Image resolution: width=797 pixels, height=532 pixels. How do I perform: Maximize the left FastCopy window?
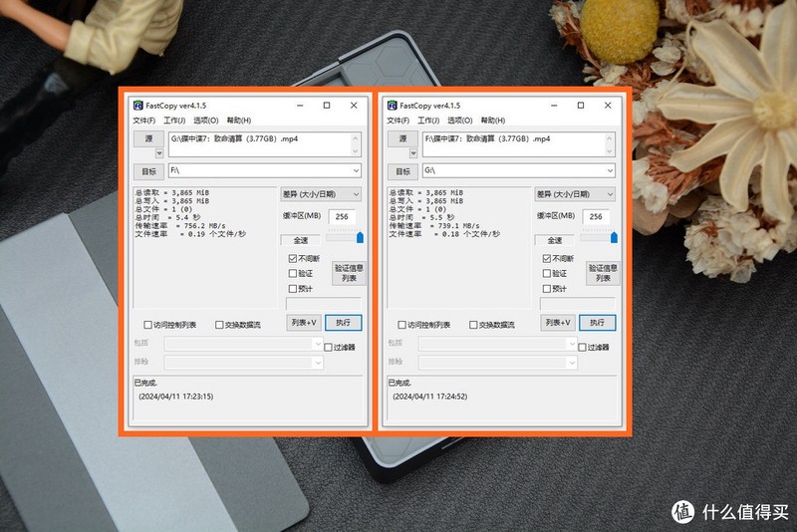(327, 106)
